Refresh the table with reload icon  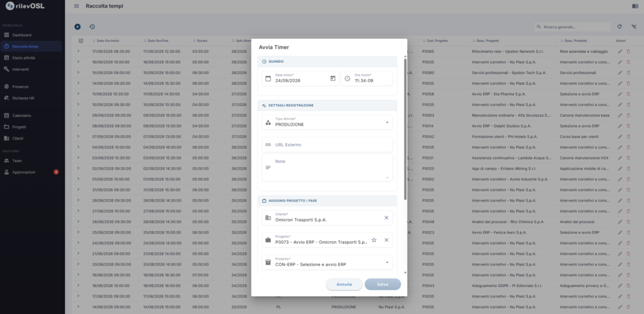click(619, 26)
